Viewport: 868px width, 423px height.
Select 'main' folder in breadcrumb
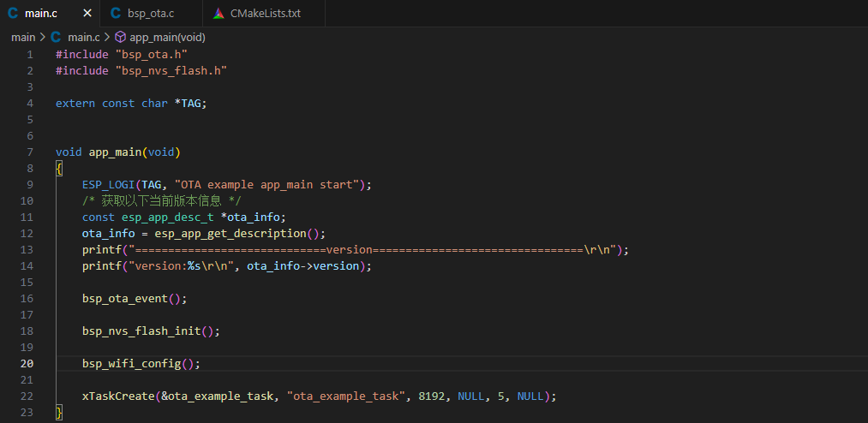23,37
